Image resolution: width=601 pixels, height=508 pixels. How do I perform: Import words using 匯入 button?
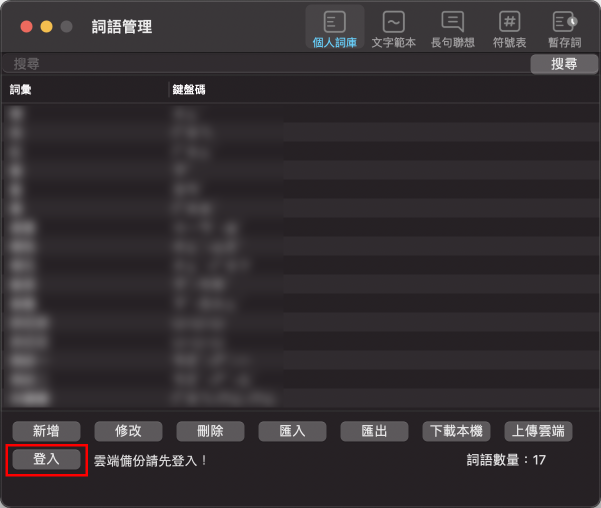pyautogui.click(x=292, y=431)
